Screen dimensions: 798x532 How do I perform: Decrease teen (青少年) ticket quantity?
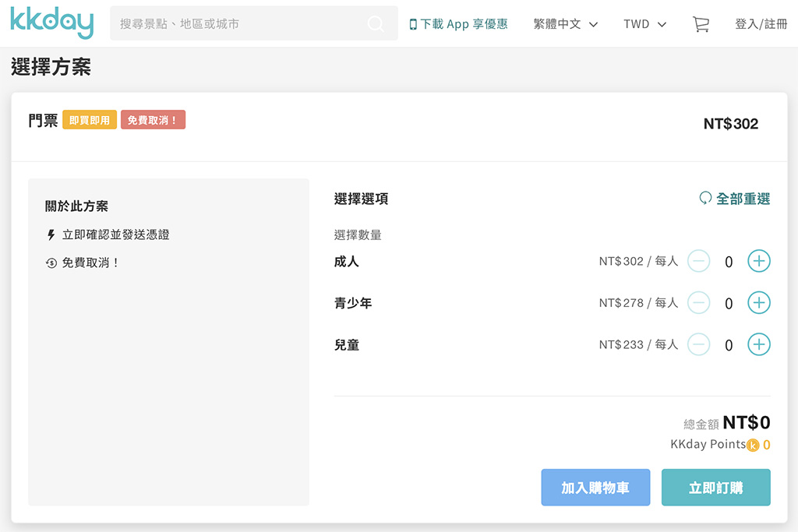coord(698,303)
